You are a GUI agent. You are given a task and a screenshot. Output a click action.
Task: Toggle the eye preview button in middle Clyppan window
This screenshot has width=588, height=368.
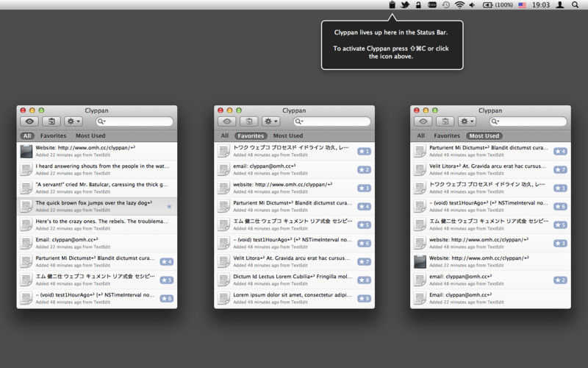coord(227,121)
